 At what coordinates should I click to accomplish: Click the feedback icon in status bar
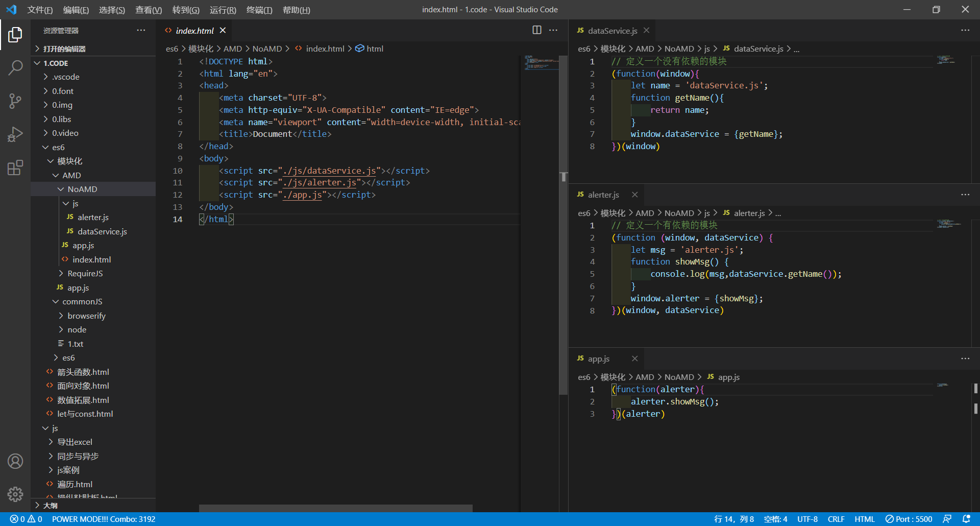(947, 519)
